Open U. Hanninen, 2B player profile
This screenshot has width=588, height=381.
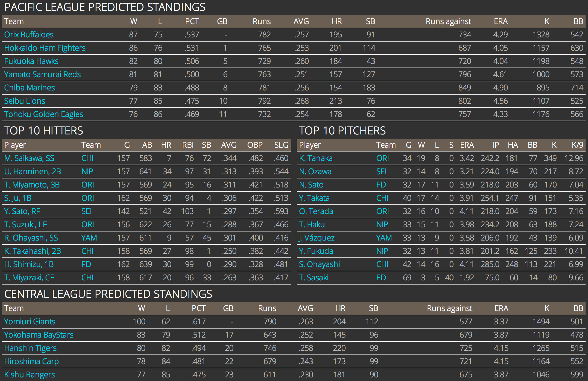click(x=32, y=172)
